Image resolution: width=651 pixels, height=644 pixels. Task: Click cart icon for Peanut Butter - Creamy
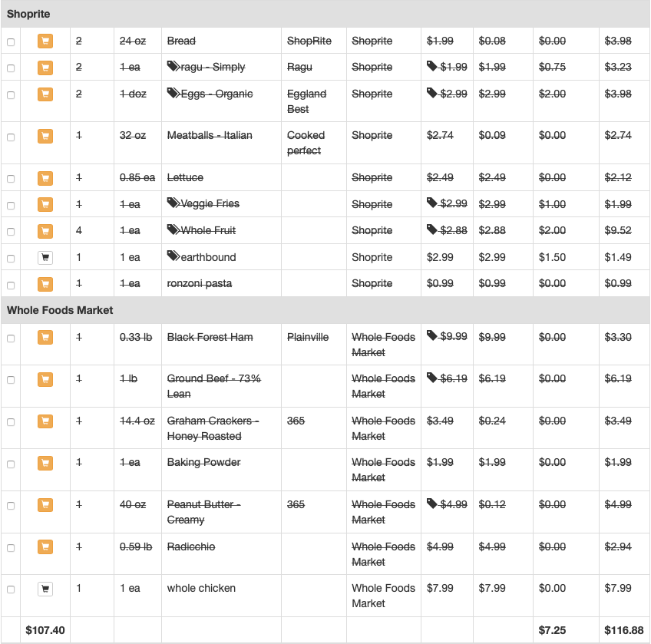tap(45, 505)
